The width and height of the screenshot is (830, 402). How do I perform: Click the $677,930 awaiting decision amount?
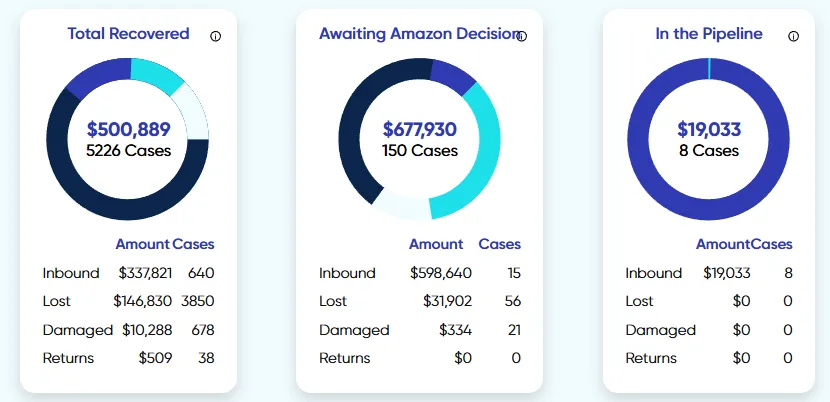[420, 129]
